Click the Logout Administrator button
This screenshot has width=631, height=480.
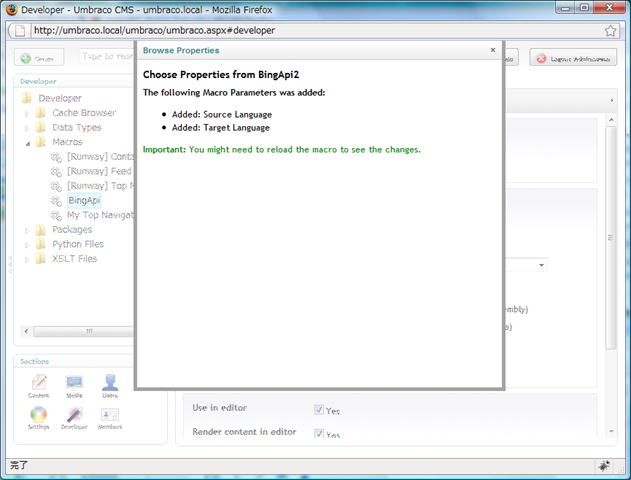[x=573, y=59]
